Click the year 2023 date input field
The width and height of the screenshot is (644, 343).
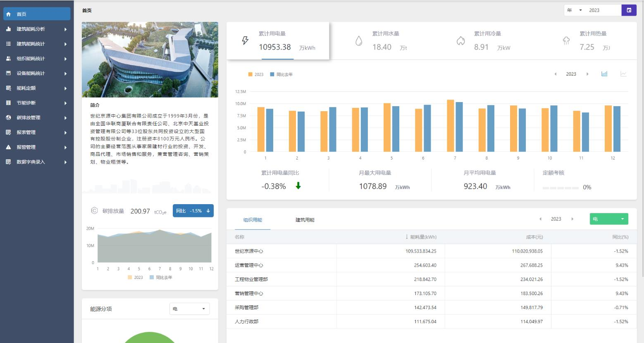click(x=603, y=10)
